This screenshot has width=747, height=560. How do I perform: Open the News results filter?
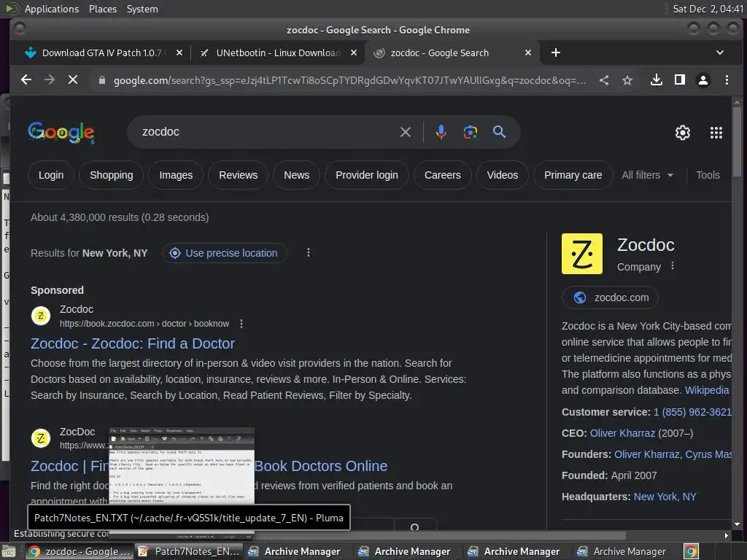(296, 175)
